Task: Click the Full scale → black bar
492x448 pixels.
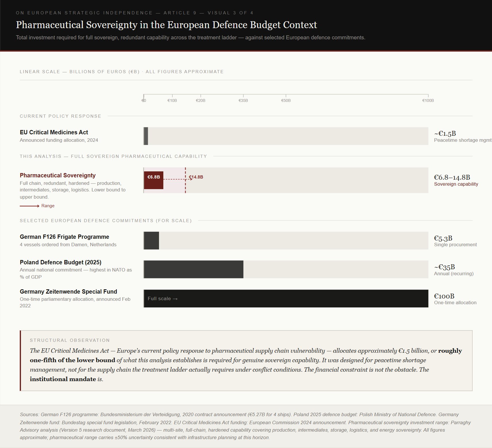Action: [x=286, y=298]
